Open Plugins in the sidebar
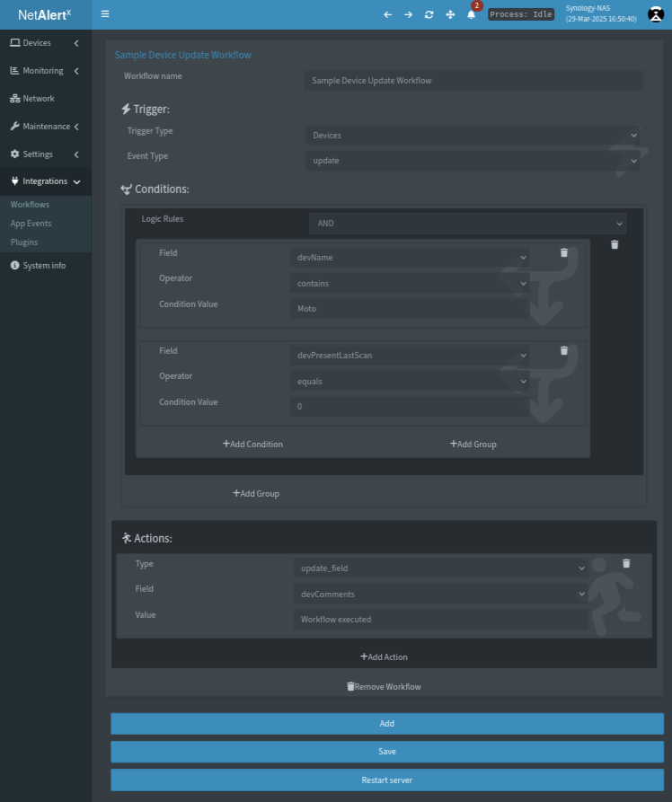672x802 pixels. (24, 242)
